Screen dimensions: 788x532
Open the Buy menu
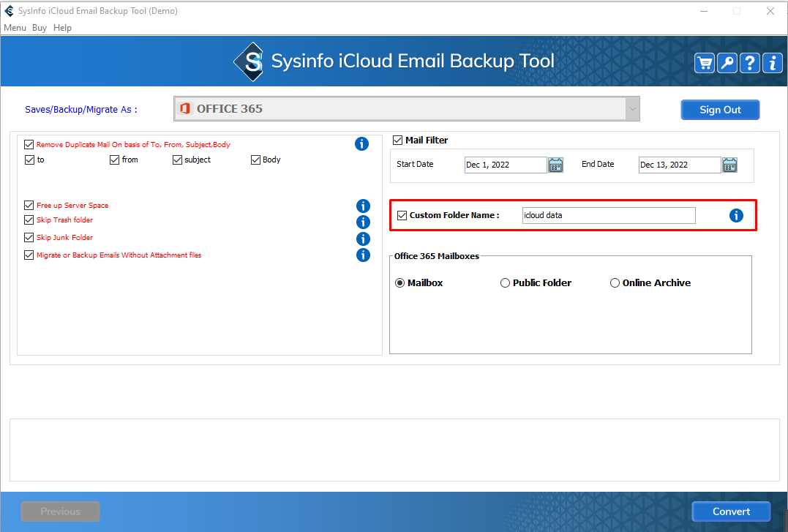(40, 28)
